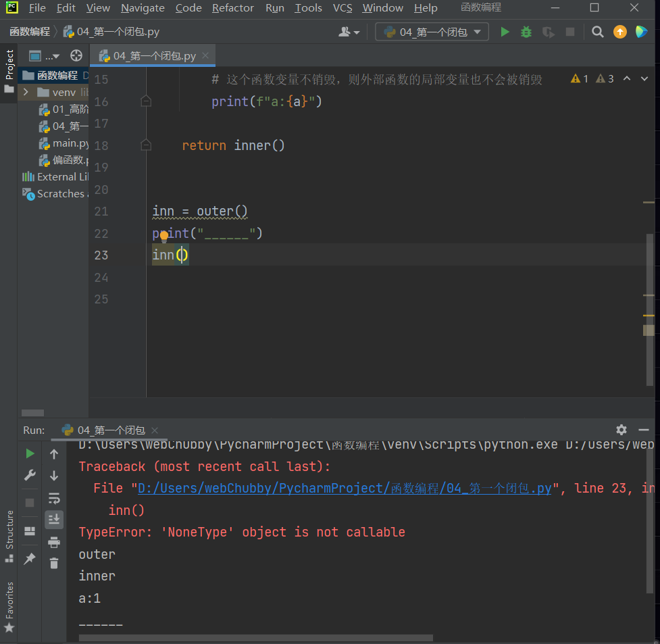The image size is (660, 644).
Task: Click the stop square in Run panel
Action: click(x=30, y=503)
